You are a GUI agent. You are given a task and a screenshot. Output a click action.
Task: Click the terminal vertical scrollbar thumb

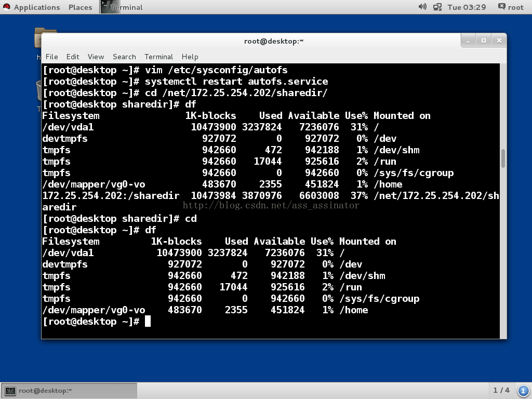503,158
